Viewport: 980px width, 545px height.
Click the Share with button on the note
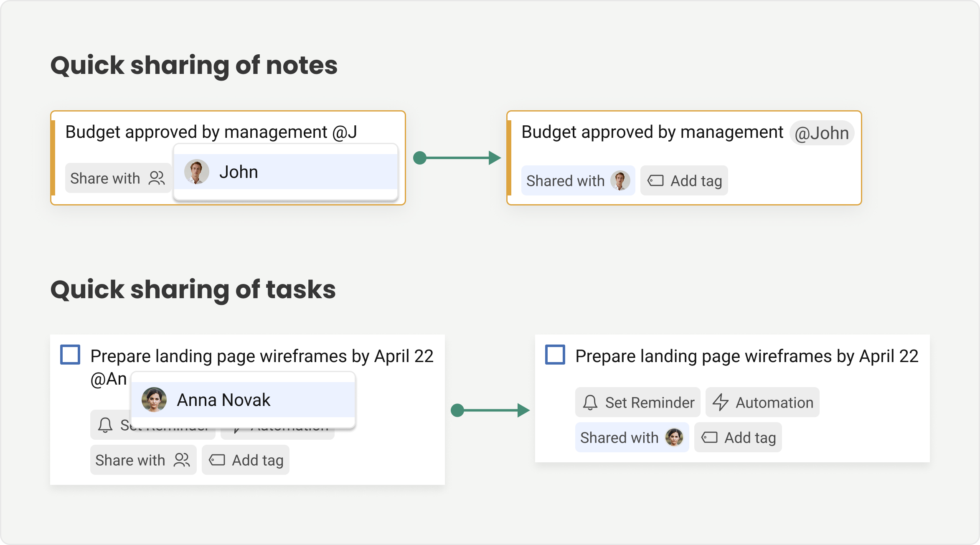point(118,178)
